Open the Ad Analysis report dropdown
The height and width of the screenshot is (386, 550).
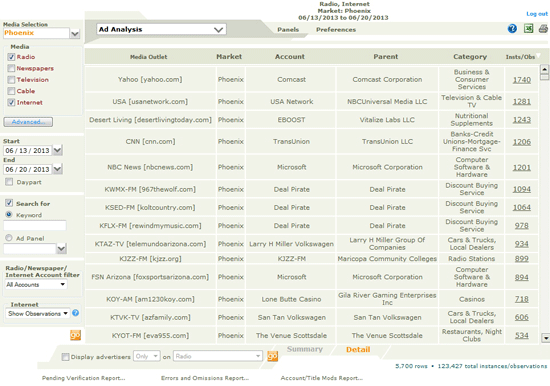click(161, 29)
